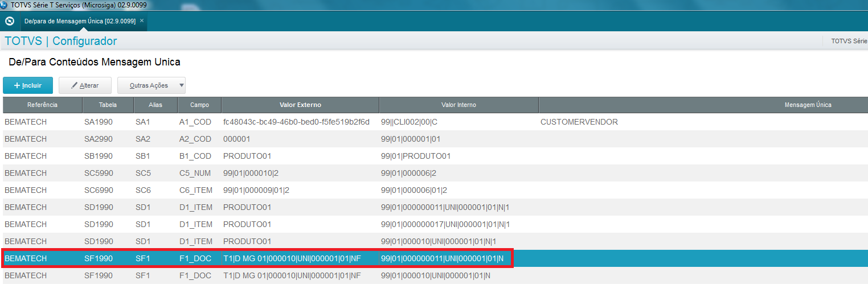Select the SB1990 table cell
The image size is (868, 305).
pyautogui.click(x=108, y=156)
